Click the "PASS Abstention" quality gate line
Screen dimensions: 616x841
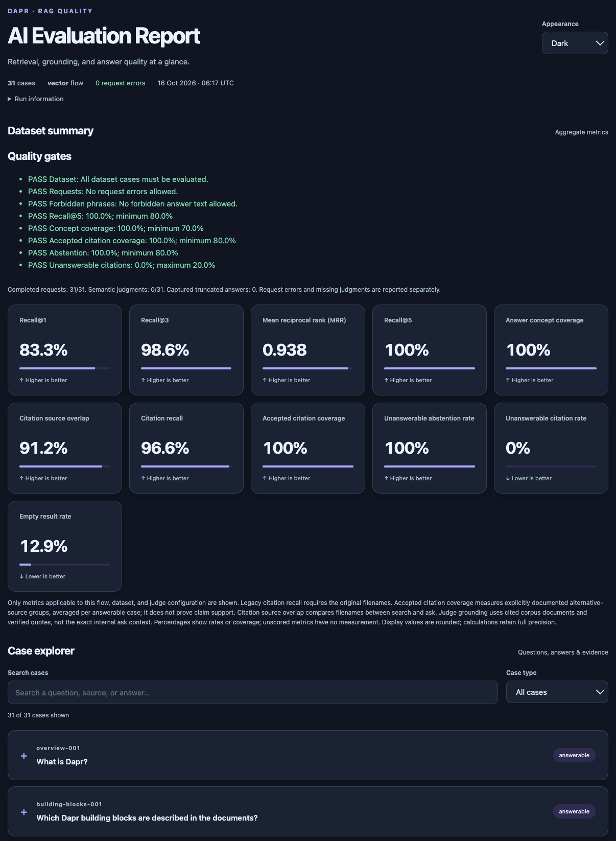[x=103, y=253]
